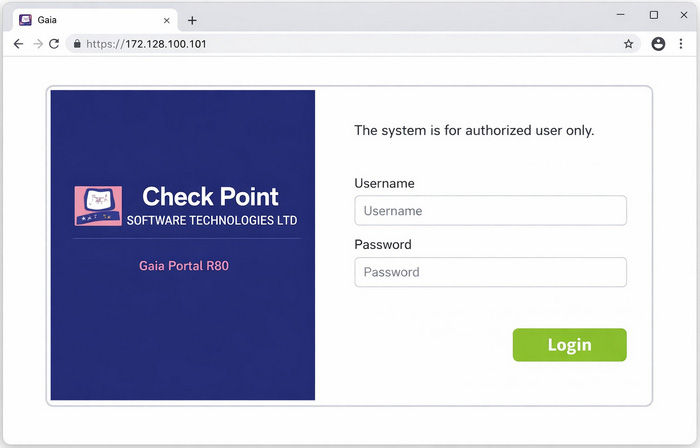700x448 pixels.
Task: Open a new tab with plus icon
Action: pos(192,20)
